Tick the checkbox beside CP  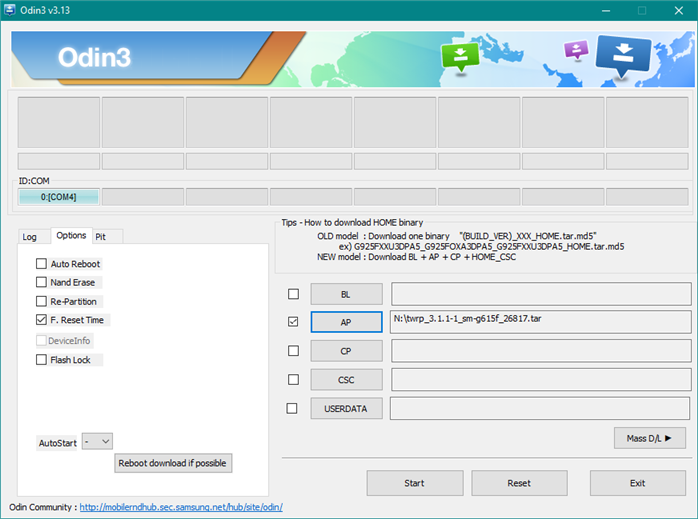pos(293,351)
